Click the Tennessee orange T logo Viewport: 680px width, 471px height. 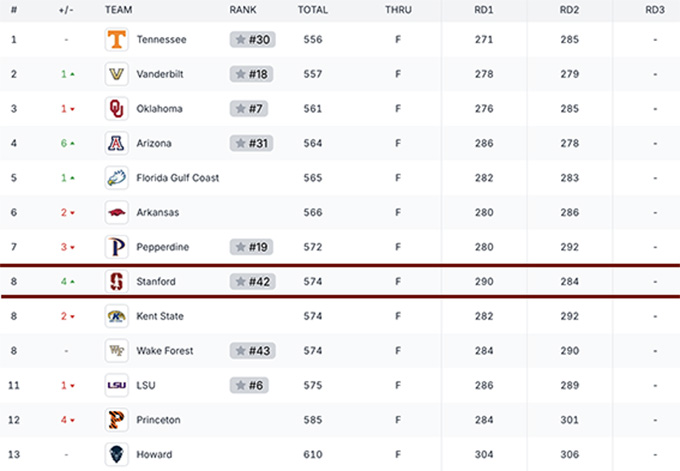117,39
